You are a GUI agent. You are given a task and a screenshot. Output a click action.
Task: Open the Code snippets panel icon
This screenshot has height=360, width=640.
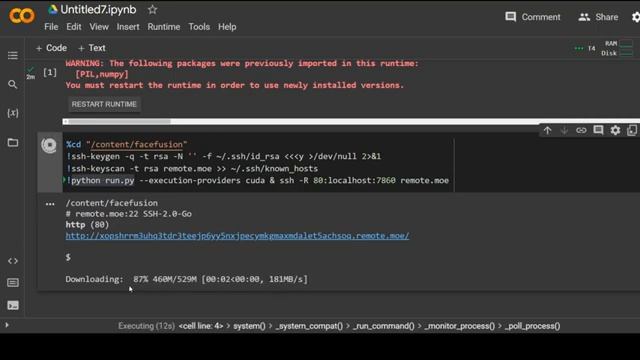(x=13, y=261)
